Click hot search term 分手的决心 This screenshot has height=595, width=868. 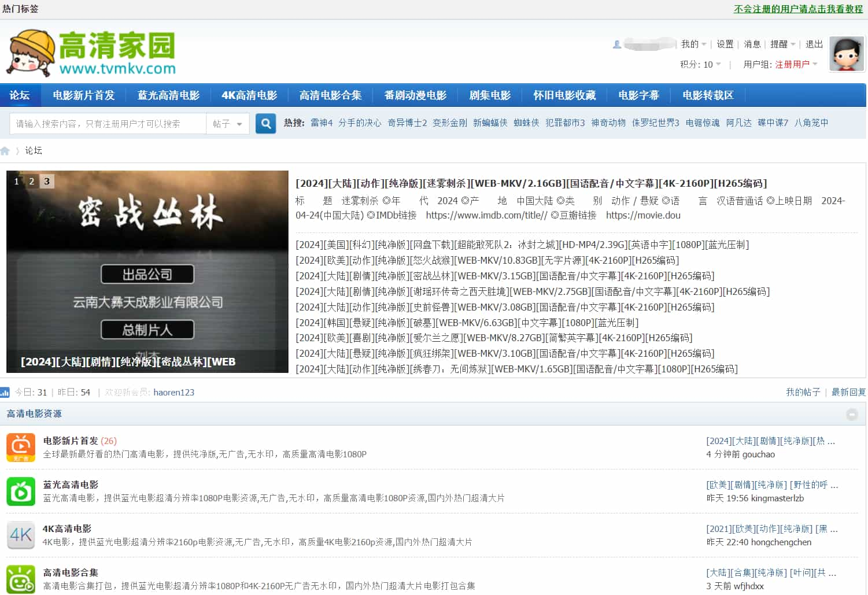click(x=360, y=123)
